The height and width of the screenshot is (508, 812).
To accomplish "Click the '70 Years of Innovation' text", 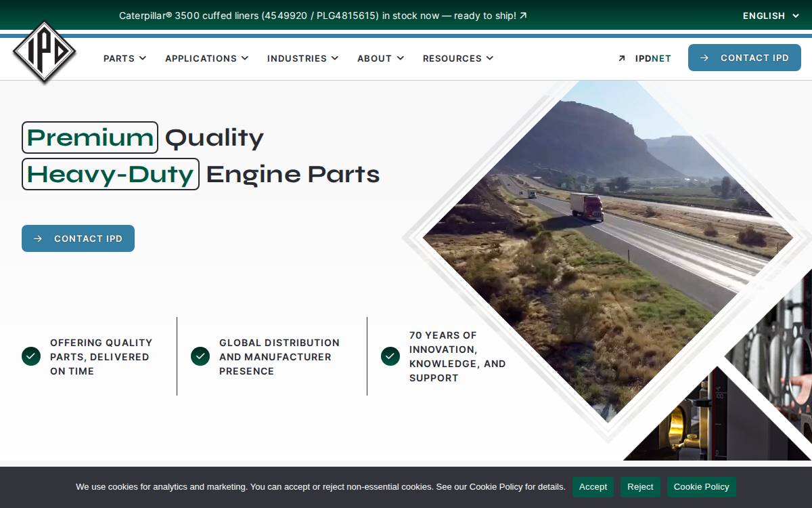I will 457,356.
